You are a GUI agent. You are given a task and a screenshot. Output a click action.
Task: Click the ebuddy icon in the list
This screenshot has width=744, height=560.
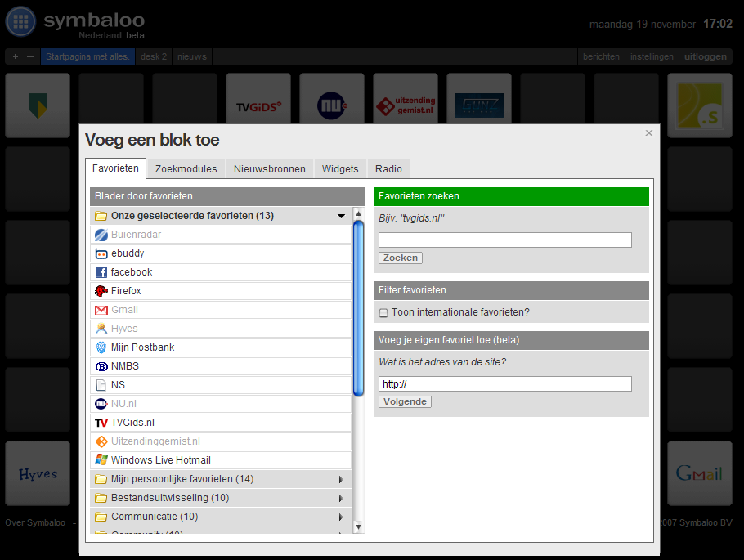coord(101,254)
